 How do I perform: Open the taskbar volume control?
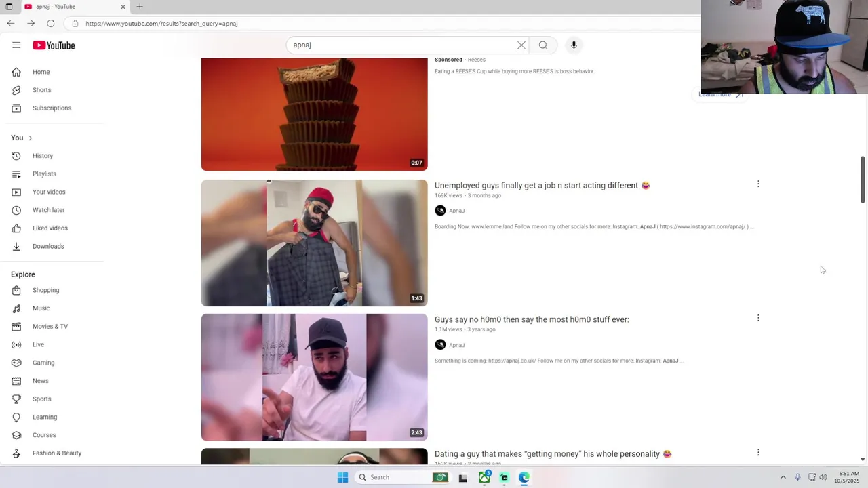823,477
